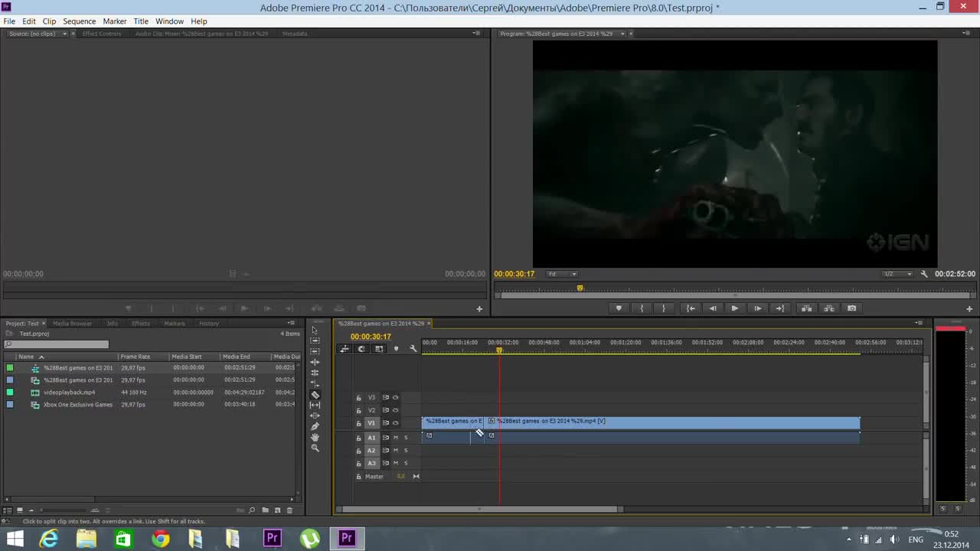
Task: Add marker in timeline panel
Action: [x=396, y=349]
